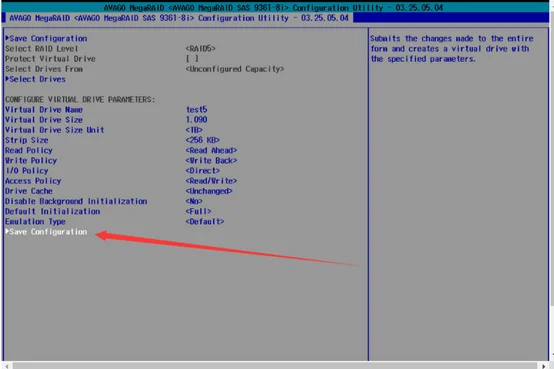Image resolution: width=554 pixels, height=369 pixels.
Task: Select the Disable Background Initialization label
Action: point(76,201)
